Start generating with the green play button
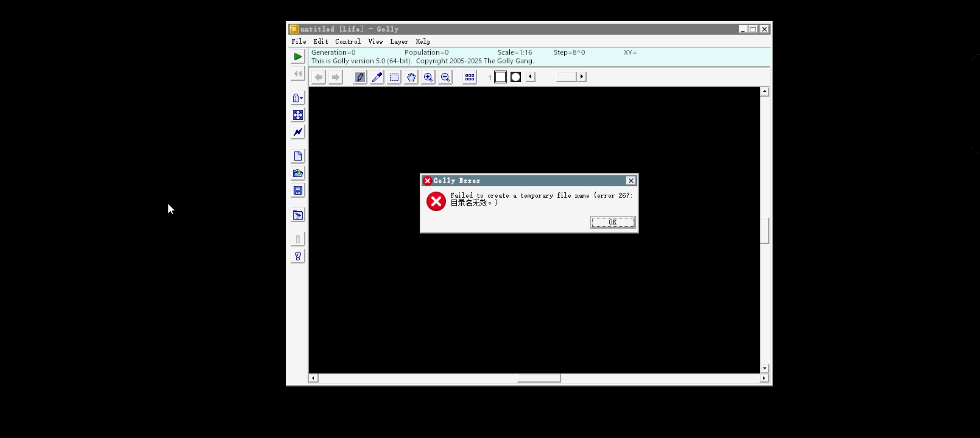Image resolution: width=980 pixels, height=438 pixels. tap(298, 57)
